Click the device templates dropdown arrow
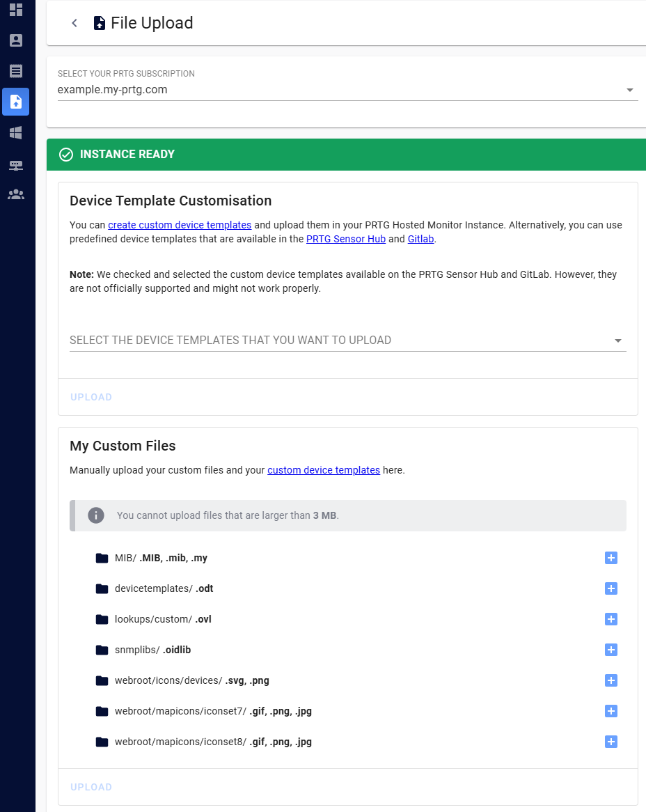646x812 pixels. point(617,341)
